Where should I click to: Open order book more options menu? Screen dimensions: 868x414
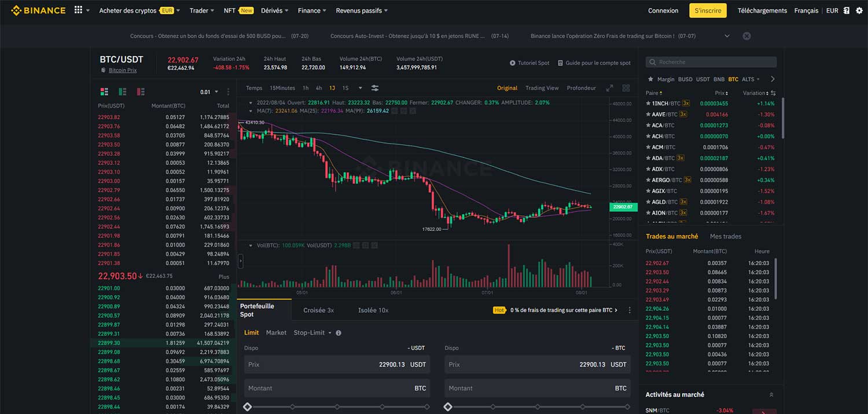(229, 91)
